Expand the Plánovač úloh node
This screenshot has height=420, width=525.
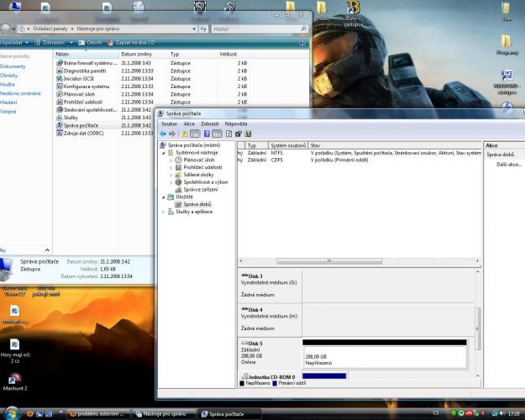click(x=171, y=160)
